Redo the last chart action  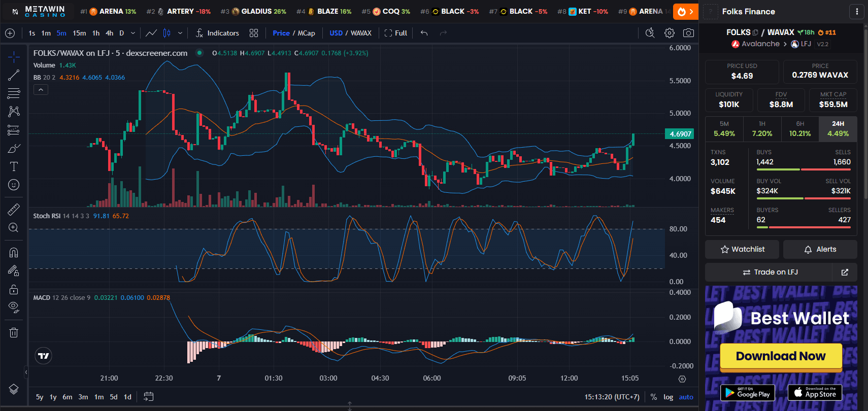(x=443, y=33)
